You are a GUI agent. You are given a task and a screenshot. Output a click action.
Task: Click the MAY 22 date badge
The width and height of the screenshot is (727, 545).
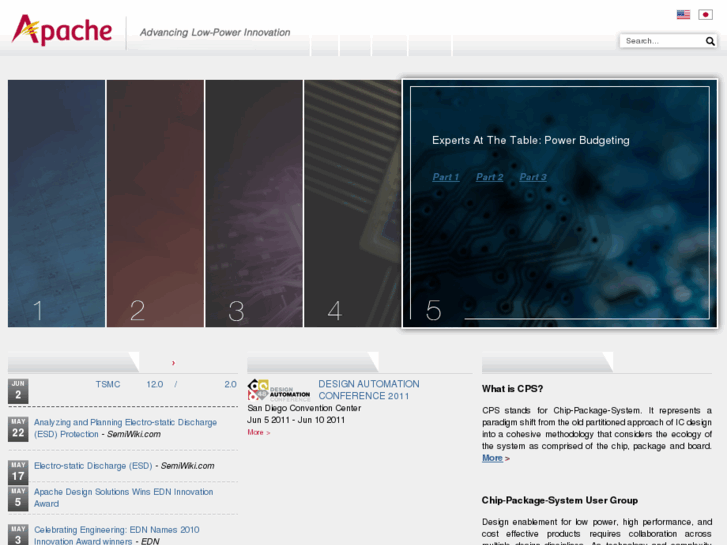coord(18,429)
